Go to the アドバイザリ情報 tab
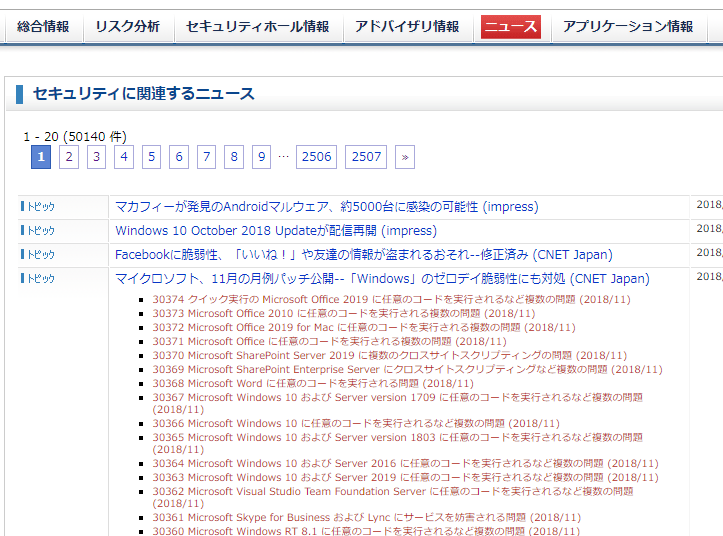The width and height of the screenshot is (723, 536). coord(407,27)
